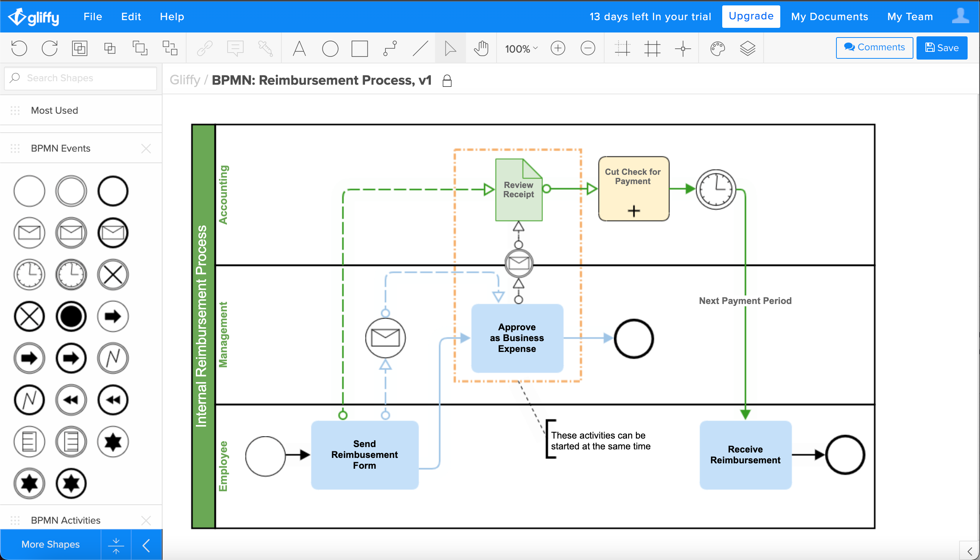Open the Edit menu
The width and height of the screenshot is (980, 560).
(x=131, y=17)
